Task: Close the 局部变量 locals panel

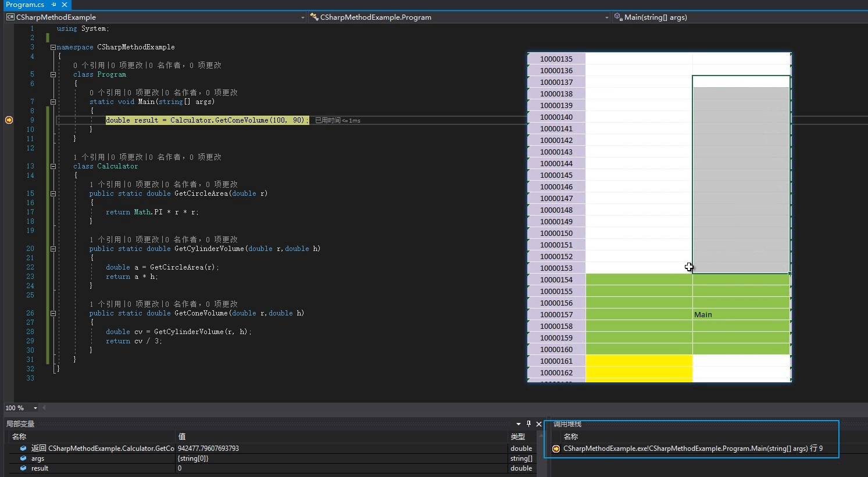Action: click(x=539, y=424)
